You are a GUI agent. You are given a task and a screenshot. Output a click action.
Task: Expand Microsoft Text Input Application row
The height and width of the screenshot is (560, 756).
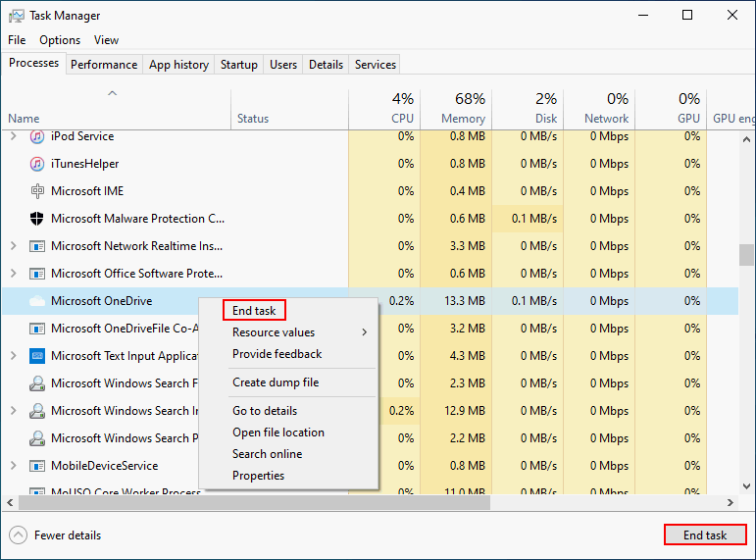tap(14, 356)
